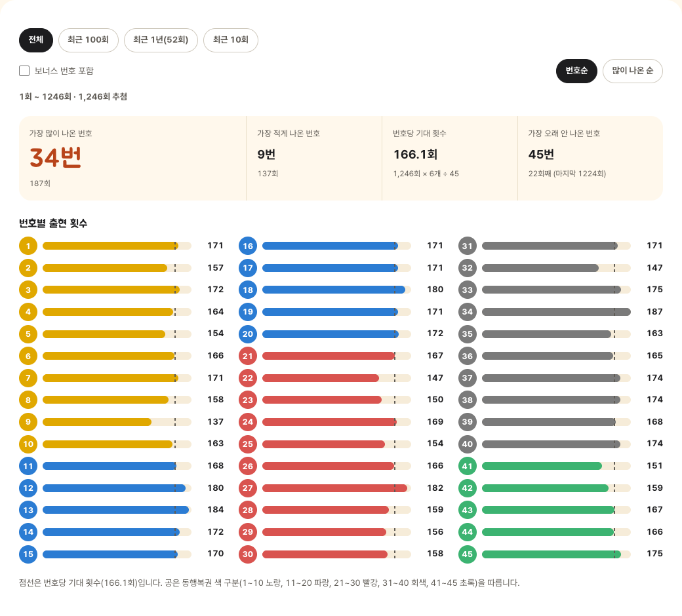
Task: Click the frequency bar for number 22
Action: coord(336,378)
